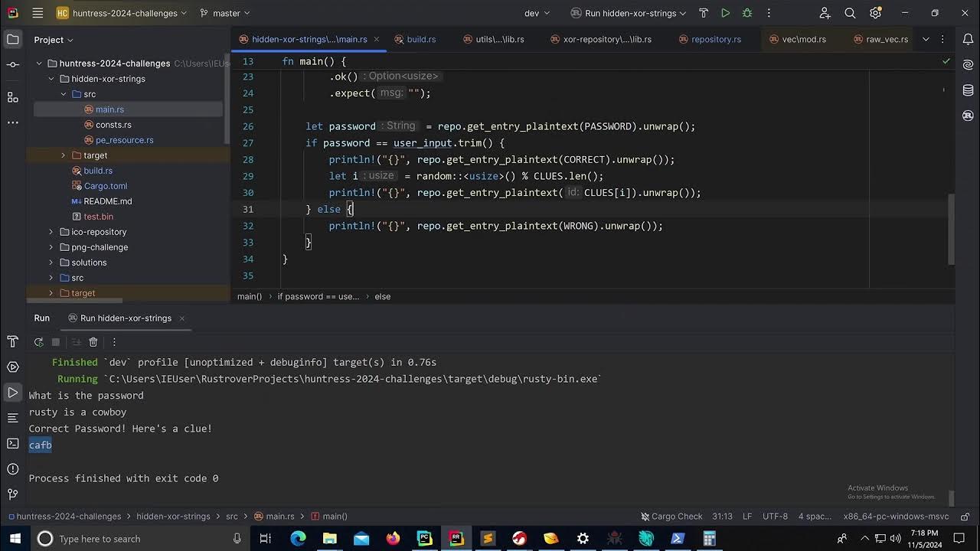This screenshot has width=980, height=551.
Task: Start debugging with the bug icon
Action: pyautogui.click(x=747, y=13)
